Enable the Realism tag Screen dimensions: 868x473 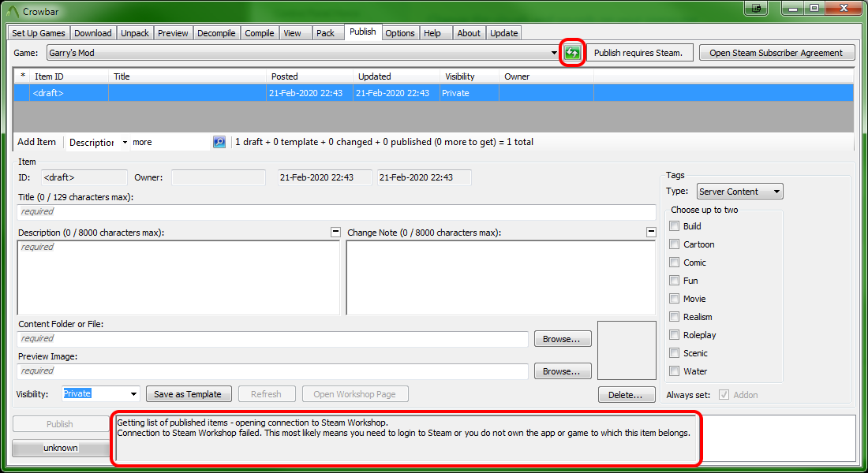[x=674, y=316]
